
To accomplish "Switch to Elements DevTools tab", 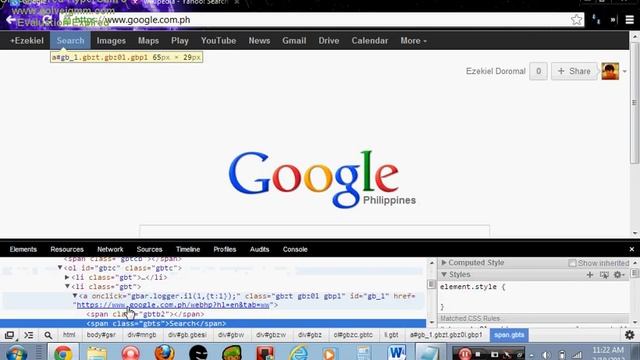I will click(23, 249).
